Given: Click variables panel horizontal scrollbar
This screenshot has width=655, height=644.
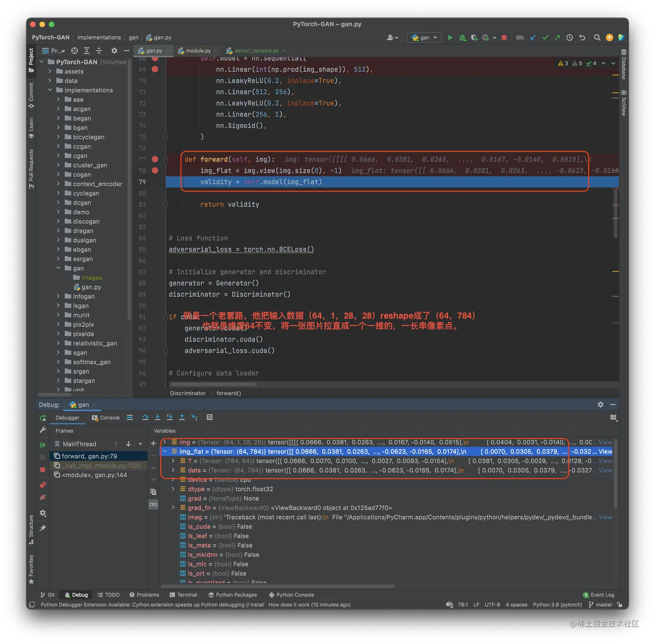Looking at the screenshot, I should point(277,586).
